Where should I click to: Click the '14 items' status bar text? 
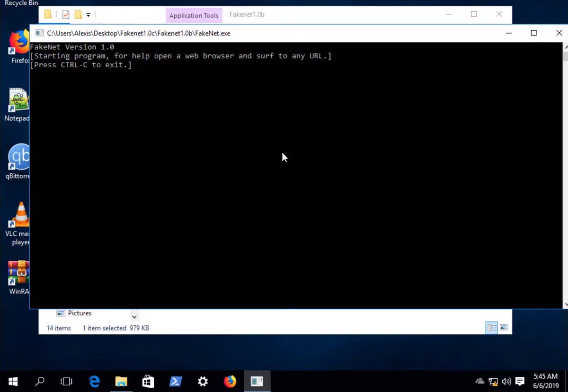coord(59,328)
